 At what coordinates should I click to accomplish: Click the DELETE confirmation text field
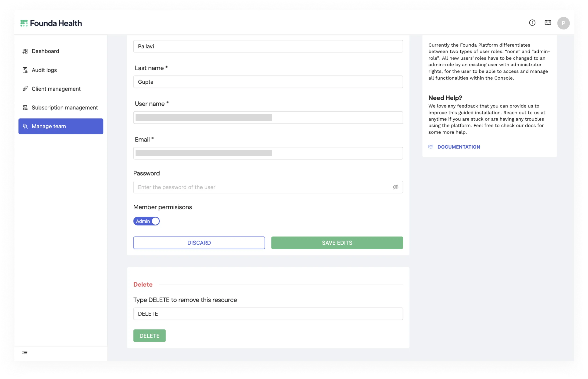point(268,314)
